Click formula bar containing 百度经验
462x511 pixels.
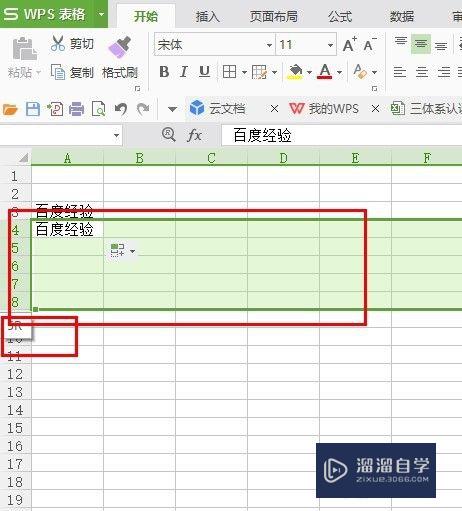point(342,135)
